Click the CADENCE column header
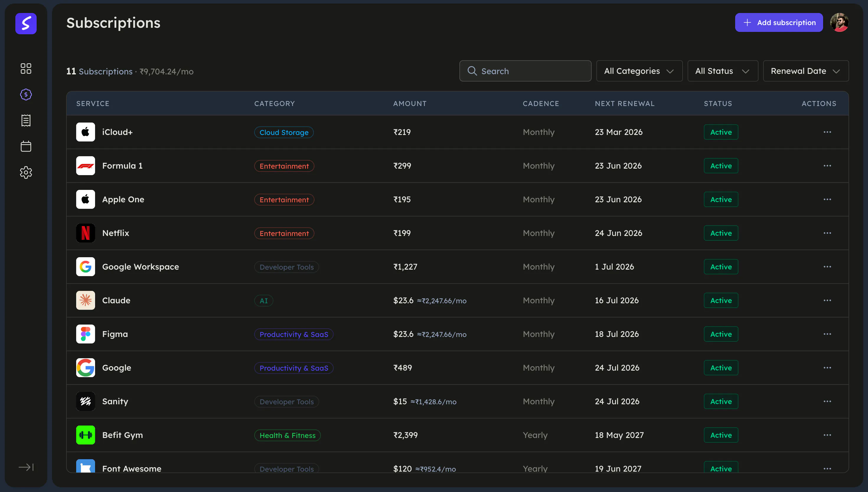The width and height of the screenshot is (868, 492). 541,104
